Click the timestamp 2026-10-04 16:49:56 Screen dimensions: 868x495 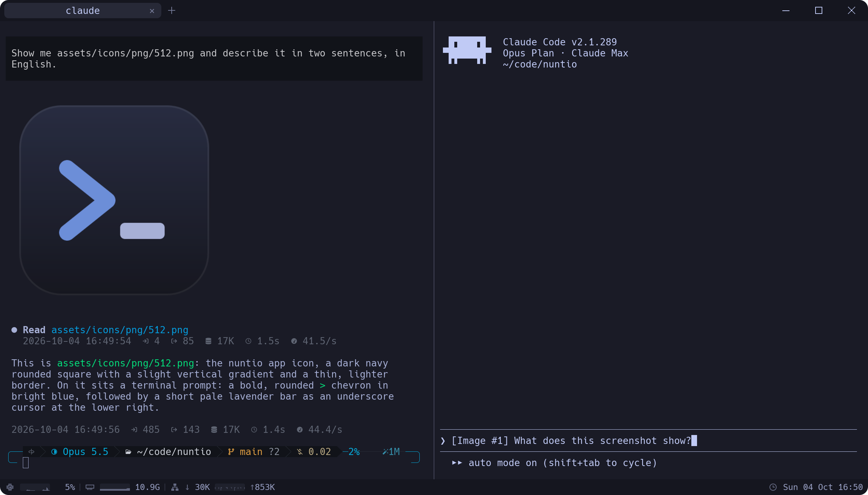[66, 430]
